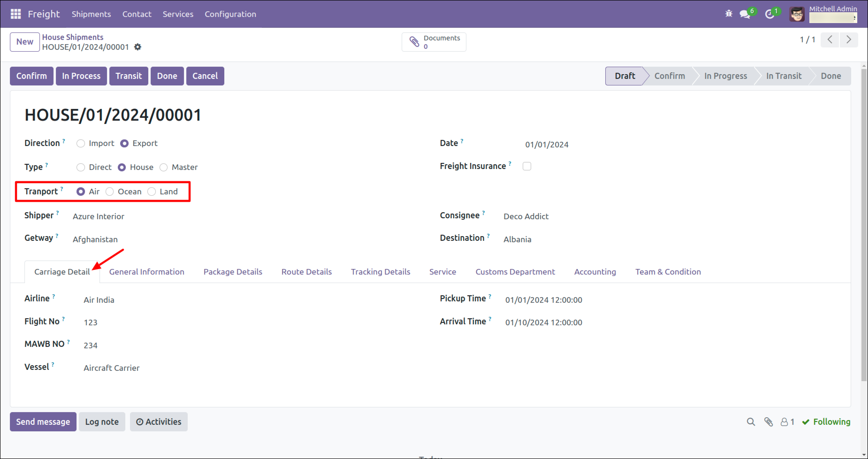The height and width of the screenshot is (459, 868).
Task: Switch to General Information tab
Action: click(x=147, y=272)
